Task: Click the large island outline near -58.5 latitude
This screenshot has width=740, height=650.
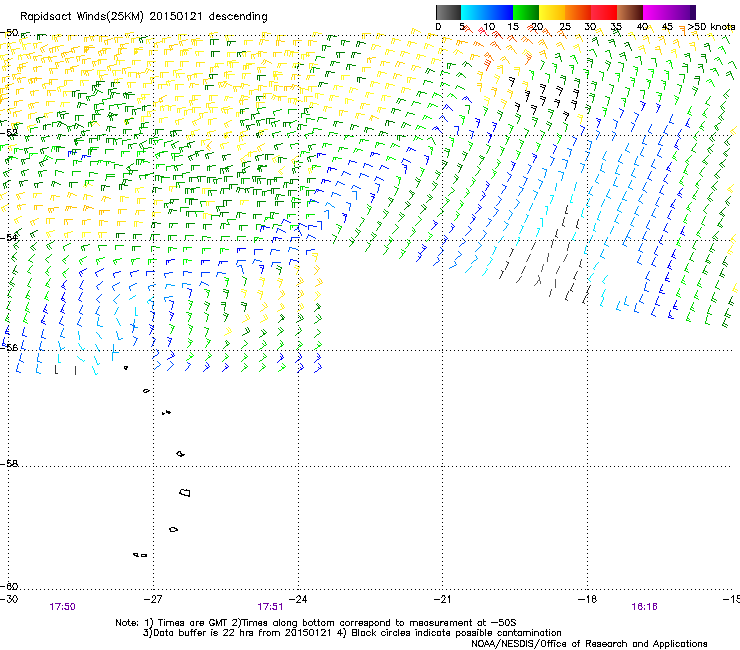Action: [x=185, y=492]
